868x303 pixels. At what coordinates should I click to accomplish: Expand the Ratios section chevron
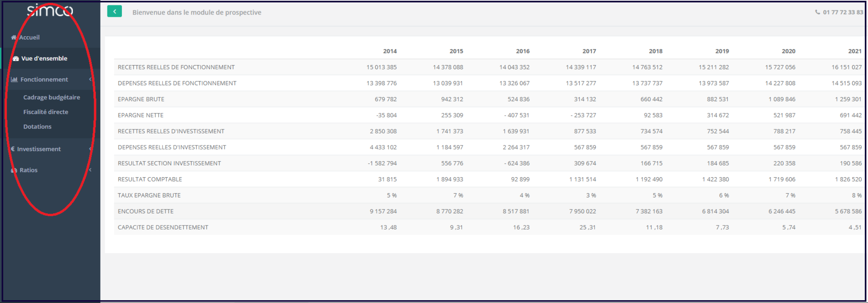tap(91, 170)
